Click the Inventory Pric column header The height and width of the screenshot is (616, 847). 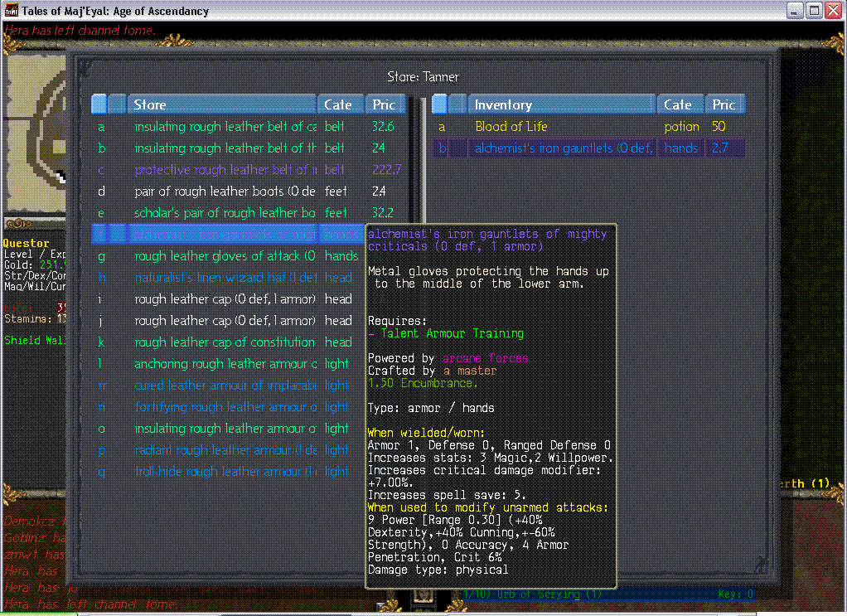pos(725,104)
